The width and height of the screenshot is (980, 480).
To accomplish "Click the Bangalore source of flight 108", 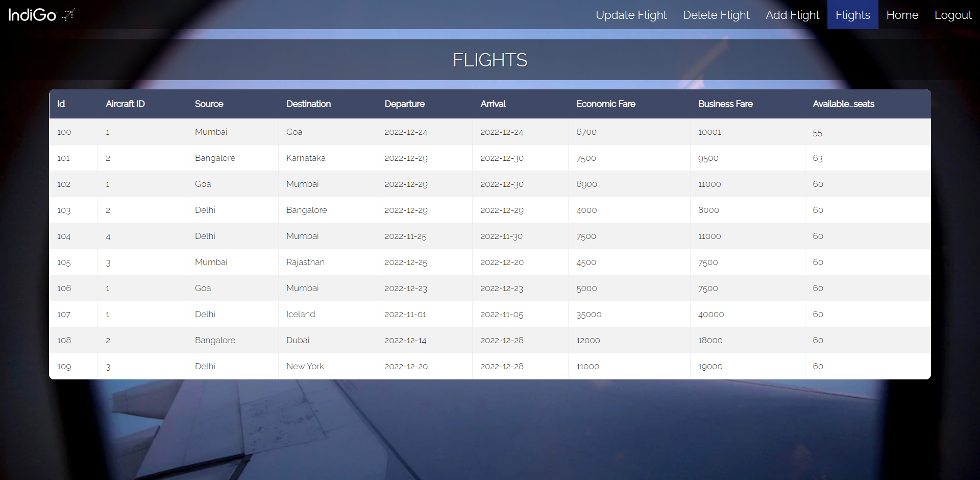I will click(x=215, y=340).
